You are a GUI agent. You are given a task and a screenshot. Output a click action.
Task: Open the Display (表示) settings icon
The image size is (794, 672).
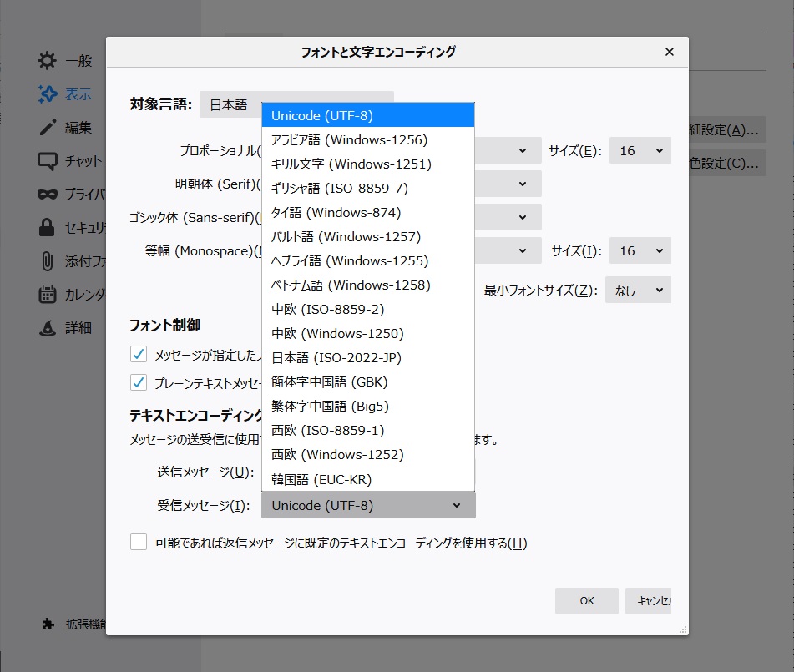[48, 94]
